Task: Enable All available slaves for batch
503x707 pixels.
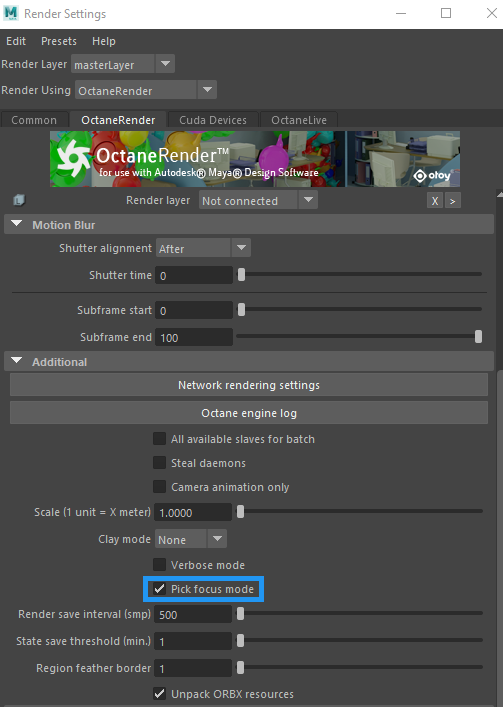Action: tap(160, 439)
